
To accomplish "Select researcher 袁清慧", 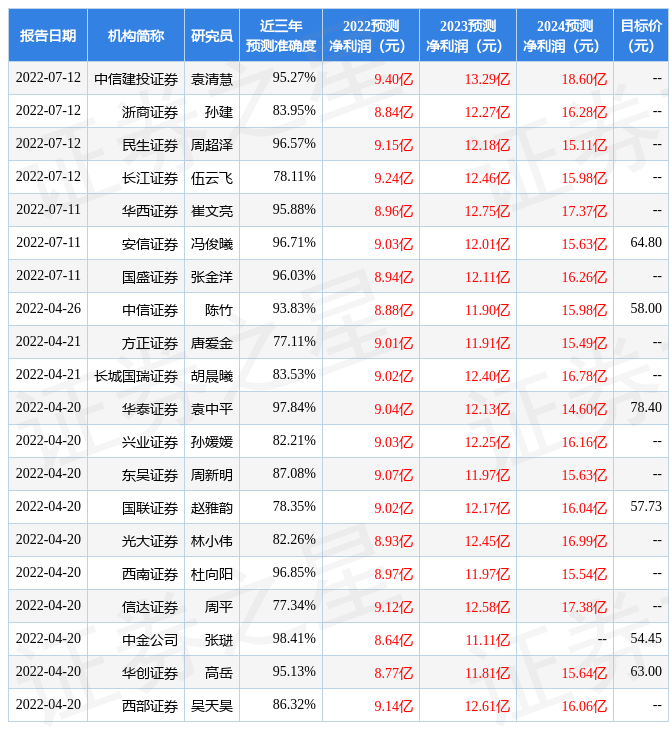I will click(212, 79).
